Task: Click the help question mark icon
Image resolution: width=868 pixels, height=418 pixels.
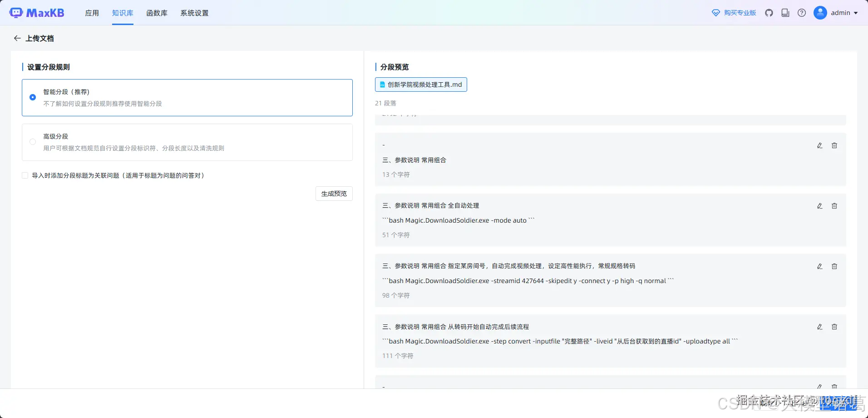Action: tap(802, 13)
